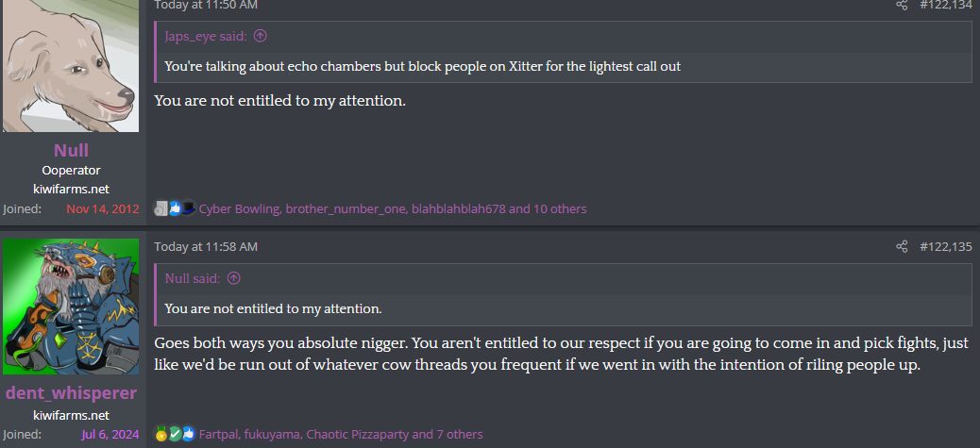
Task: Open dent_whisperer's profile from the username
Action: click(71, 392)
